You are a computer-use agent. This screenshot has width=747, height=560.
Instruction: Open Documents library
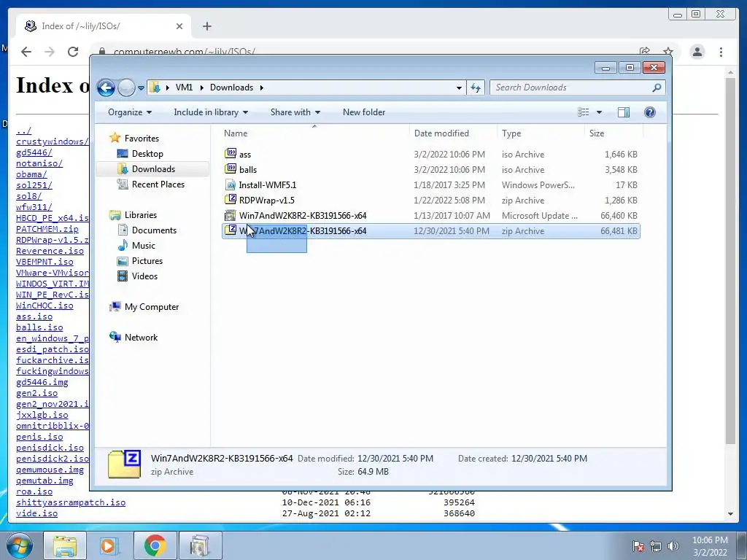coord(154,230)
